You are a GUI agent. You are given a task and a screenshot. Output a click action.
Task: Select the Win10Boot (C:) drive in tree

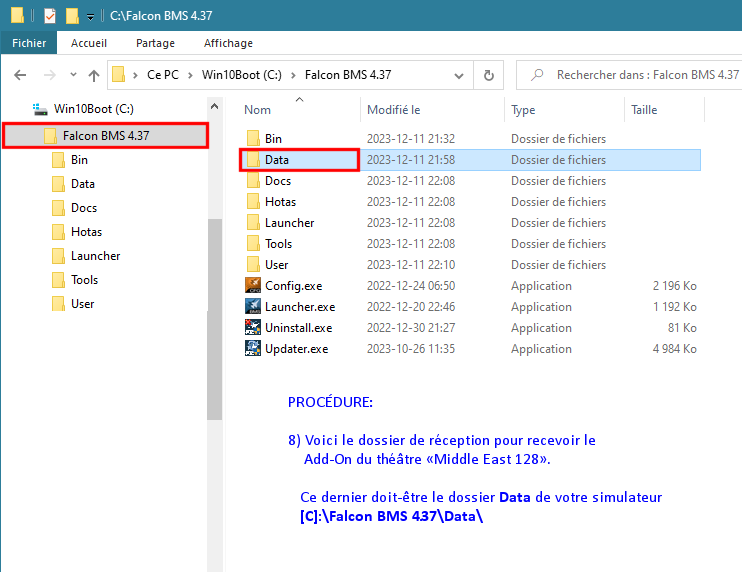point(92,109)
